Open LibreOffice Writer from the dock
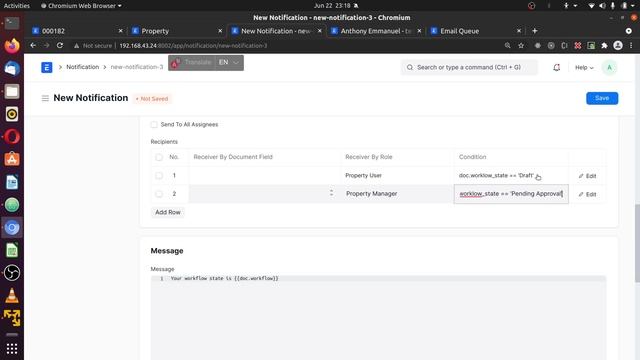The width and height of the screenshot is (640, 360). (x=12, y=182)
